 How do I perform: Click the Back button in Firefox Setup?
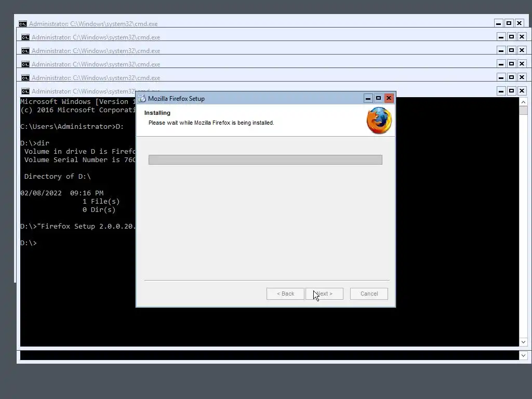(x=285, y=294)
